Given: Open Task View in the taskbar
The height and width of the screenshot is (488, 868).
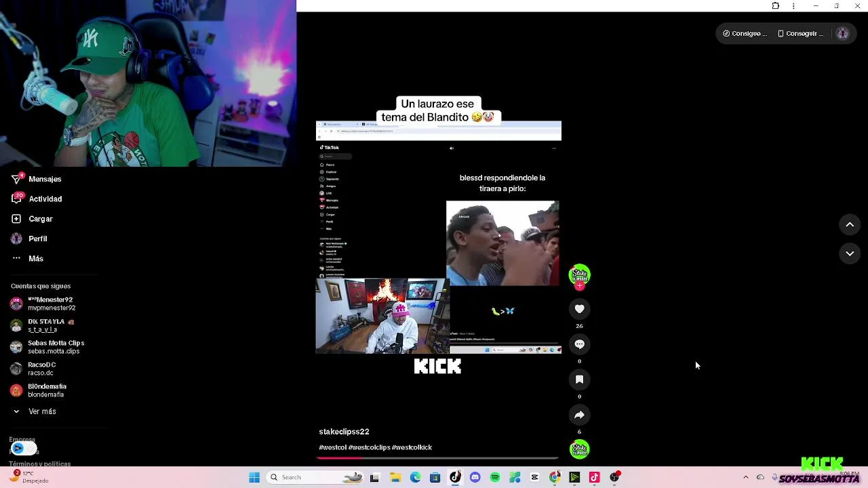Looking at the screenshot, I should pos(374,478).
